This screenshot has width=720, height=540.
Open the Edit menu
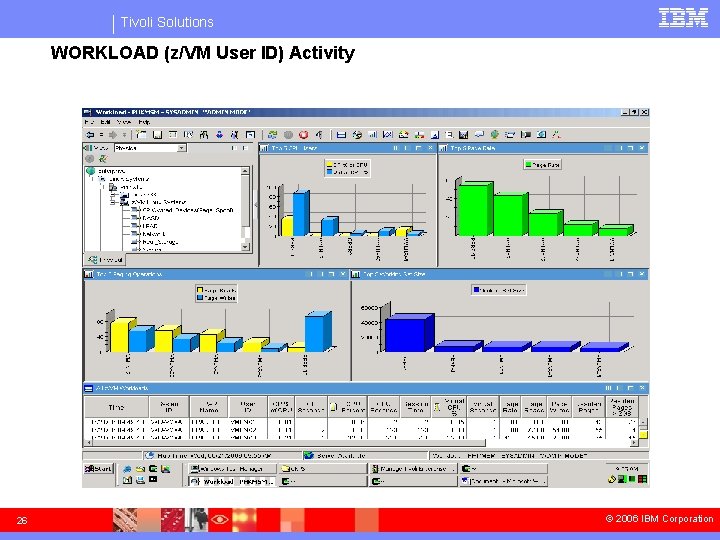point(106,122)
